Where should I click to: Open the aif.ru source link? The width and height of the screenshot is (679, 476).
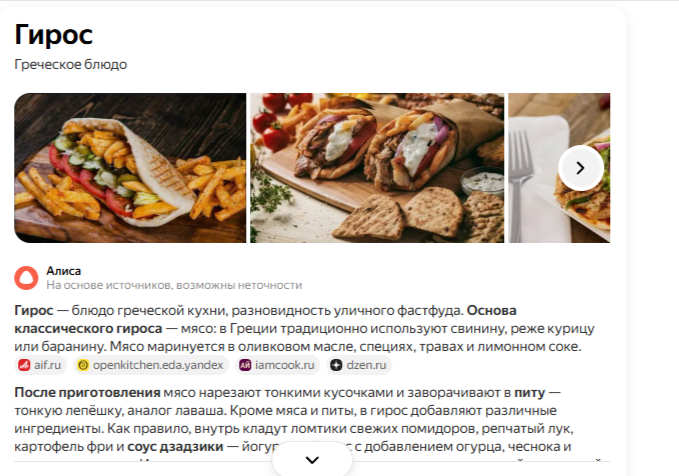41,365
